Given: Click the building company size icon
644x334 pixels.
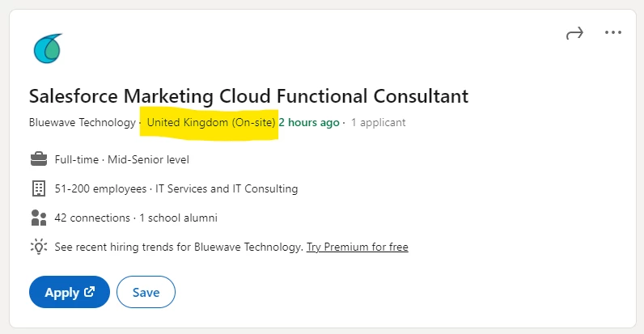Looking at the screenshot, I should click(x=39, y=188).
